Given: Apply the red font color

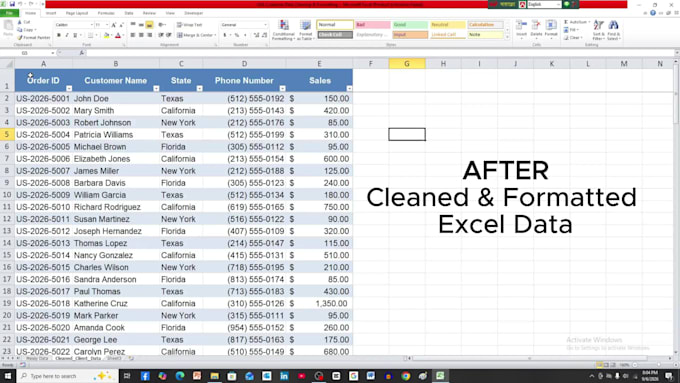Looking at the screenshot, I should [x=118, y=35].
